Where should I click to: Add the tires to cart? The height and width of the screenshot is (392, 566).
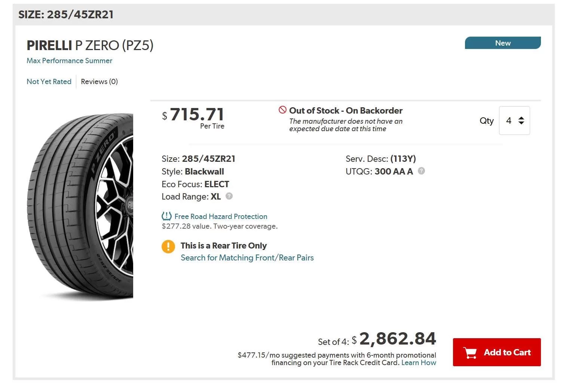point(497,352)
